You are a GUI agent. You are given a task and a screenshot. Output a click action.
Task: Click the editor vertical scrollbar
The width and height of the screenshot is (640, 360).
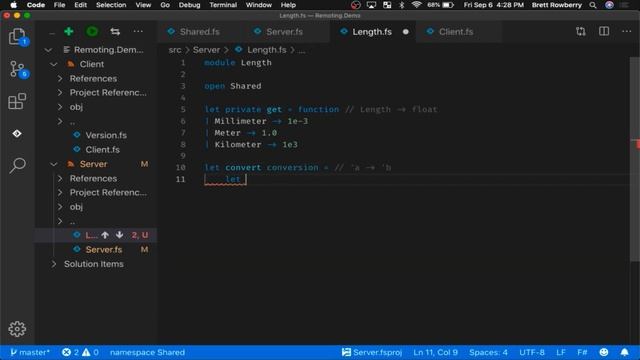[635, 159]
